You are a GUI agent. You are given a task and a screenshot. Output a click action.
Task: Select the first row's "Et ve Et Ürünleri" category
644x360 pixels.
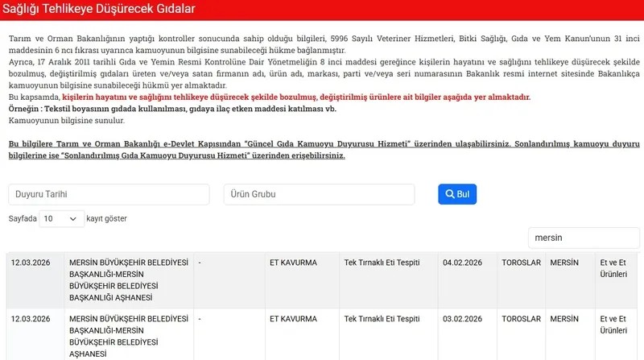click(613, 268)
